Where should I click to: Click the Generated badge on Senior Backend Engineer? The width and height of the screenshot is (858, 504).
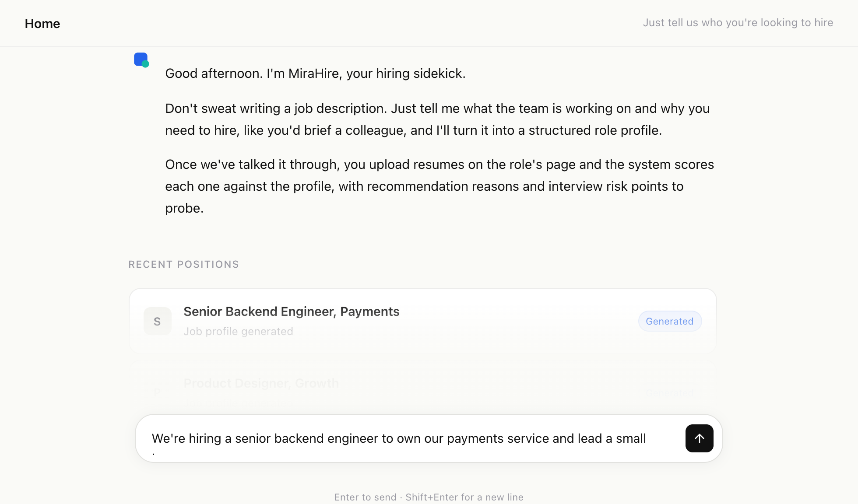click(x=670, y=321)
